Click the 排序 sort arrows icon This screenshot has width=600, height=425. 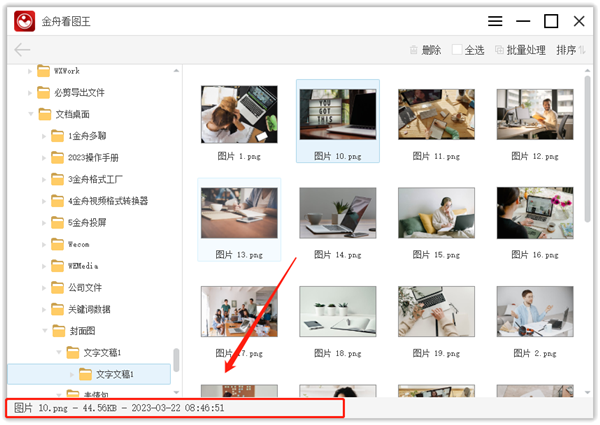582,50
